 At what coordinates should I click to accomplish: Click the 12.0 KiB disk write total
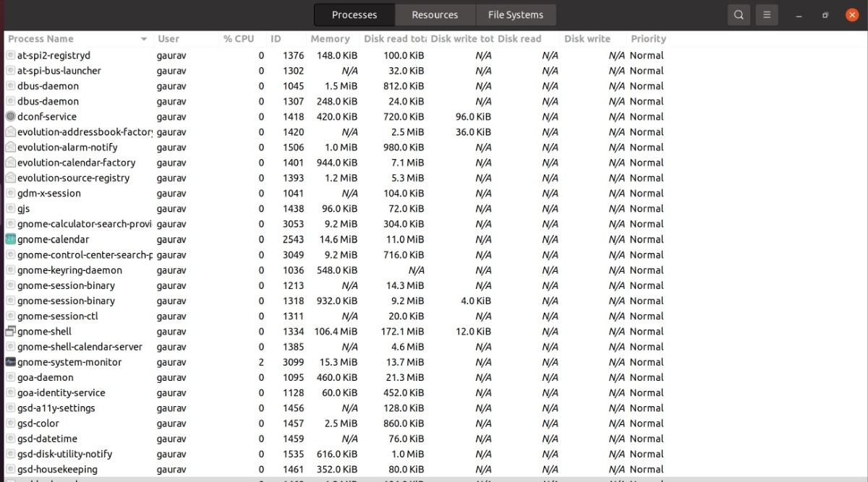473,332
